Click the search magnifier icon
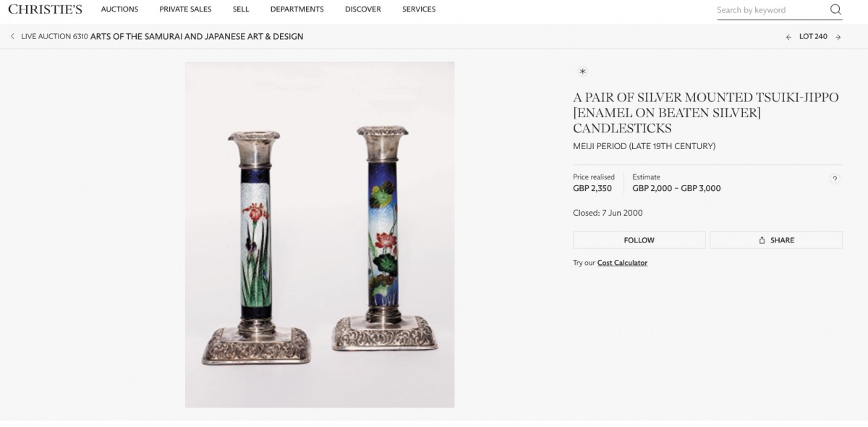This screenshot has height=427, width=868. 835,9
